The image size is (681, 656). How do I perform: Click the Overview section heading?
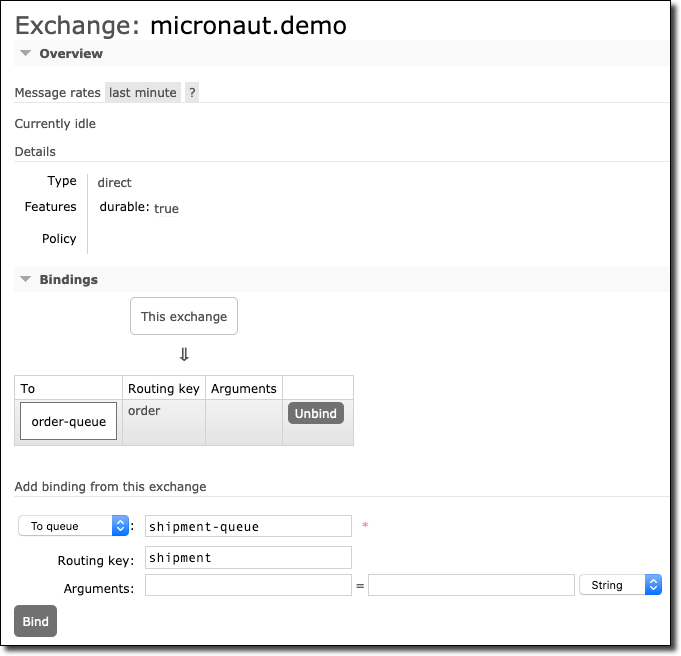click(x=71, y=54)
